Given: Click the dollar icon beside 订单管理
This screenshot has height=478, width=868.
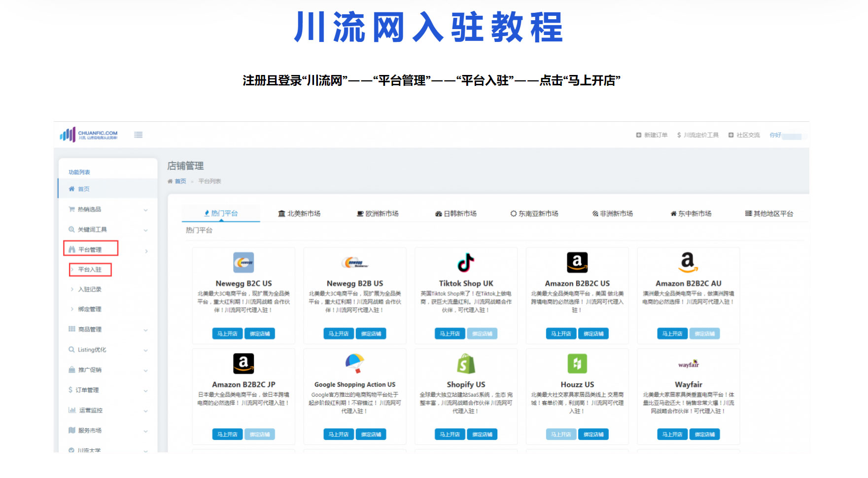Looking at the screenshot, I should (70, 390).
